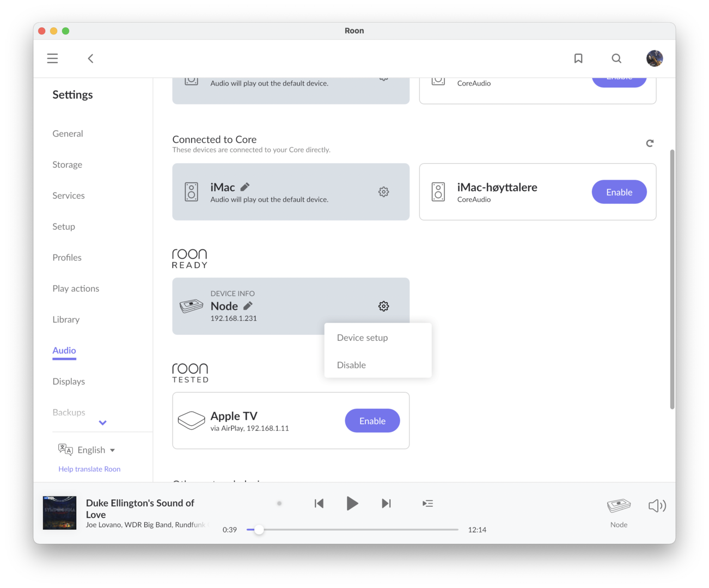Open the Storage settings tab
Image resolution: width=709 pixels, height=588 pixels.
click(x=67, y=164)
